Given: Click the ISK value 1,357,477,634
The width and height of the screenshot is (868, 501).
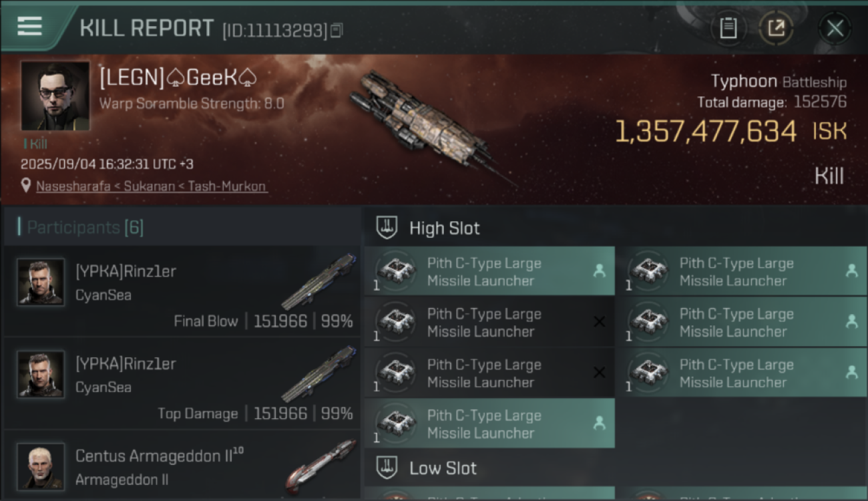Looking at the screenshot, I should coord(706,132).
